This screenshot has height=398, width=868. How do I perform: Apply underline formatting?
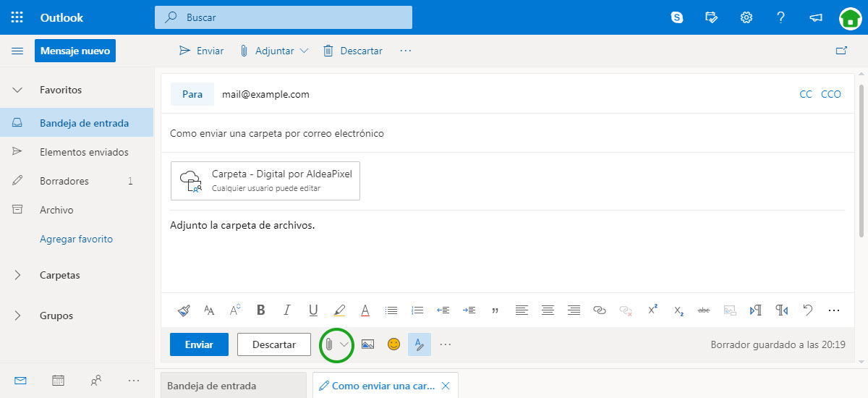tap(313, 310)
